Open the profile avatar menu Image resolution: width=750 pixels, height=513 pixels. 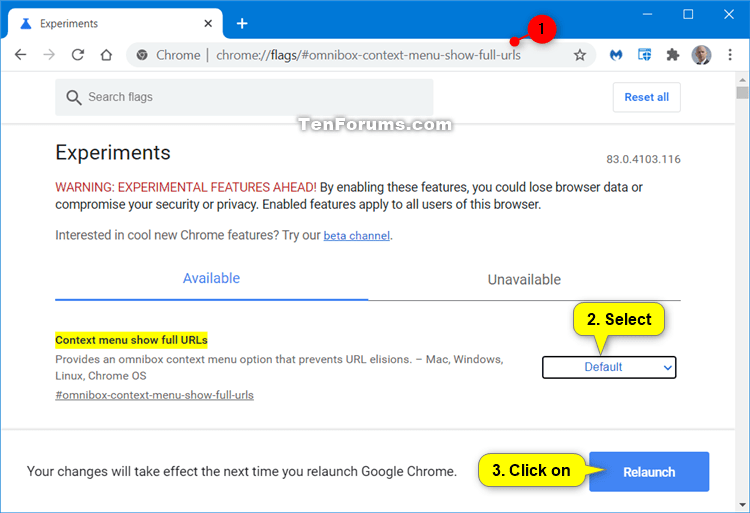pos(701,55)
